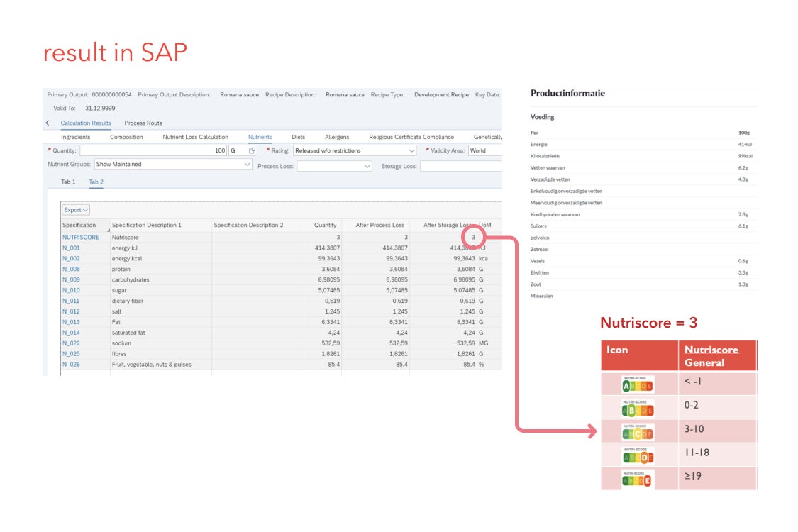798x532 pixels.
Task: Click the Nutri-Score D icon
Action: click(637, 455)
